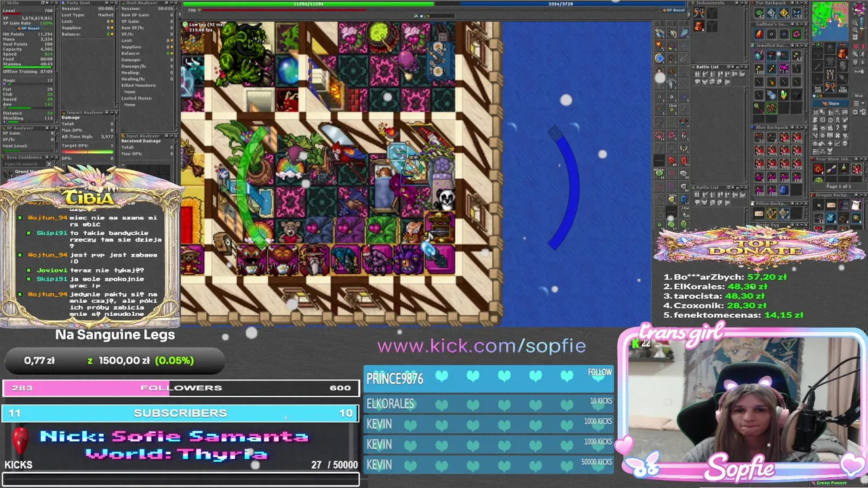The image size is (868, 488).
Task: Click the graph chart widget icon
Action: coord(837,143)
